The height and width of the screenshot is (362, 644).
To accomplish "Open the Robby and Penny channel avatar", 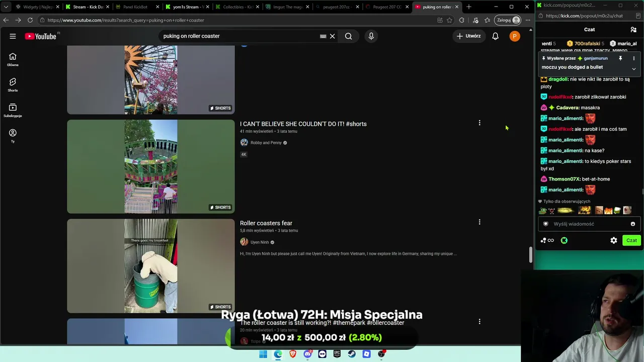I will coord(244,143).
